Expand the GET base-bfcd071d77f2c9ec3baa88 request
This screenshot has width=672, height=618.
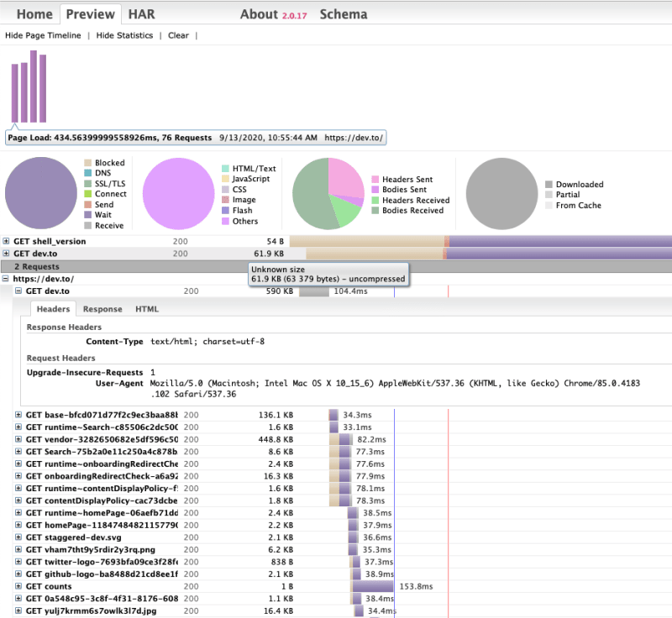click(18, 415)
